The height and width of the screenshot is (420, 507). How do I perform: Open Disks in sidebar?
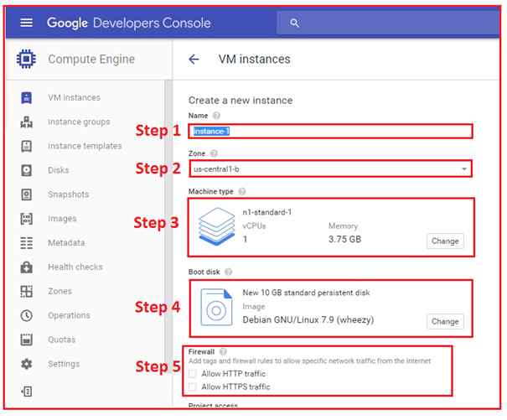tap(59, 170)
